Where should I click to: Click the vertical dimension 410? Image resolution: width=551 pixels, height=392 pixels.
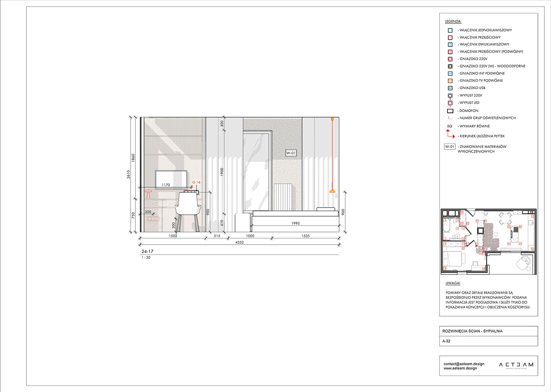click(222, 223)
